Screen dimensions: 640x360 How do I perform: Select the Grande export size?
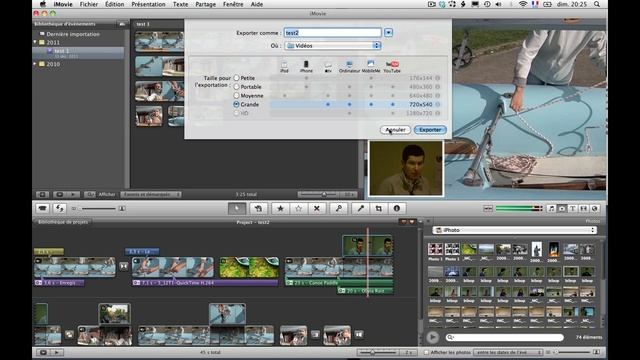point(236,104)
